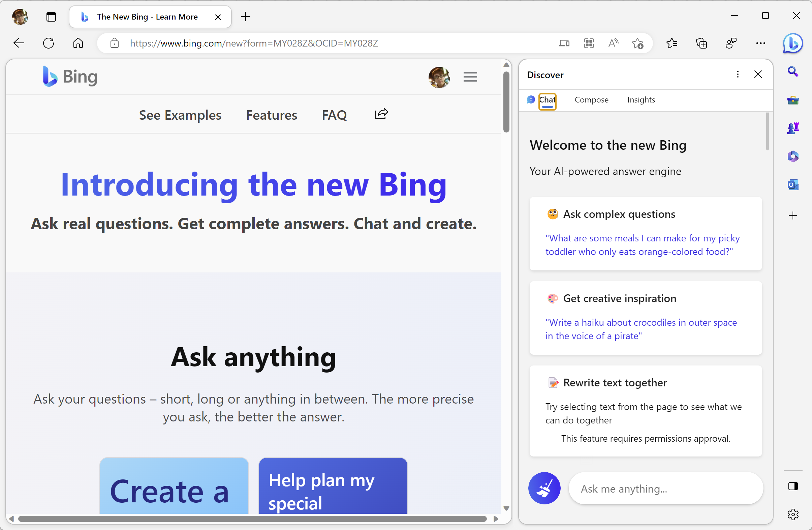Open the Games chess piece sidebar icon
Viewport: 812px width, 530px height.
[x=792, y=128]
